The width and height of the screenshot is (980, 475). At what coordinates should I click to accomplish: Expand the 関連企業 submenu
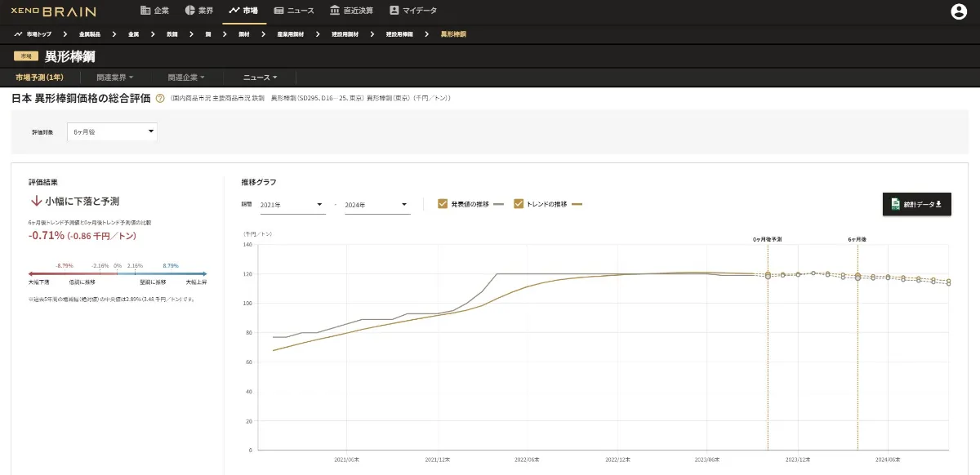click(x=186, y=78)
